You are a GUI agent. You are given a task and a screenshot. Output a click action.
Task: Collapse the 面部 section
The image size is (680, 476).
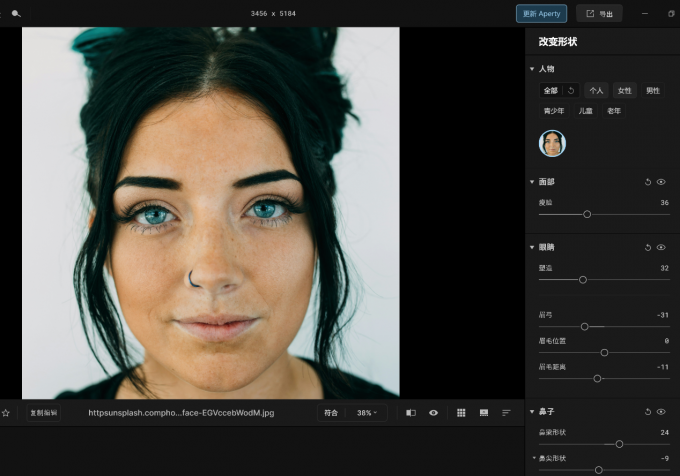[x=532, y=182]
